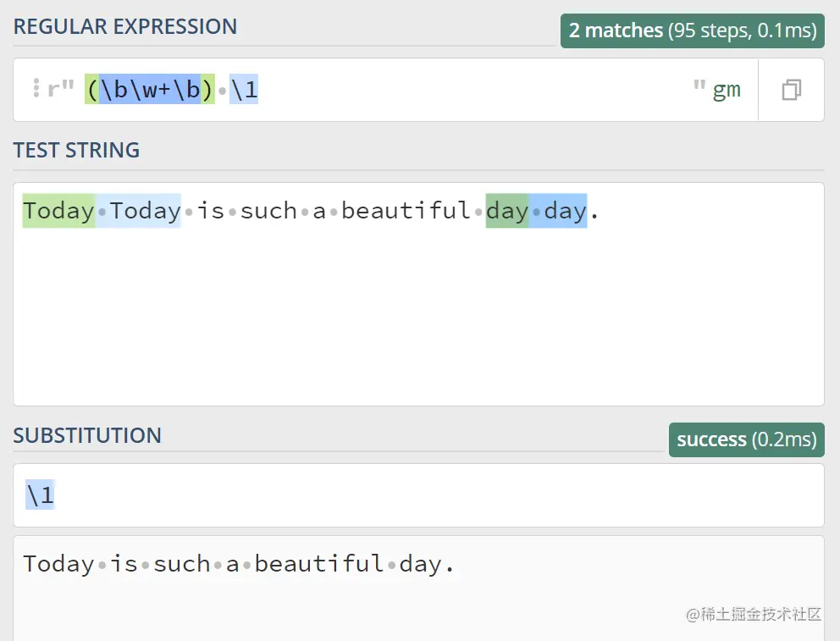Click the second Today in the test string
The width and height of the screenshot is (840, 641).
[145, 210]
